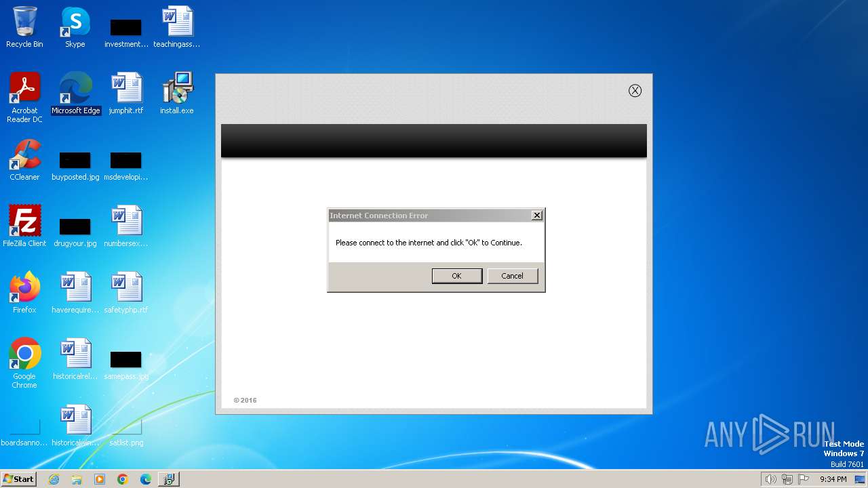
Task: Open the Action Center flag icon
Action: [804, 479]
